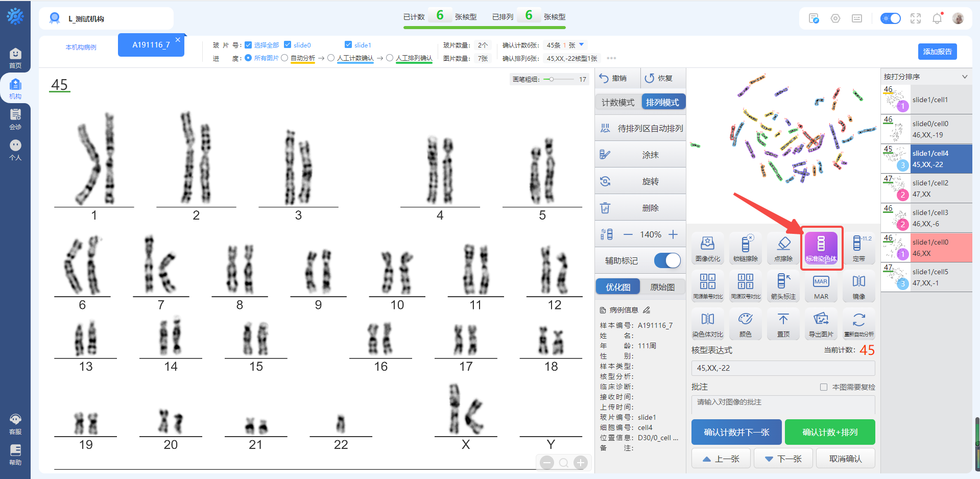
Task: Expand the 按打分排序 sort dropdown
Action: pos(965,77)
